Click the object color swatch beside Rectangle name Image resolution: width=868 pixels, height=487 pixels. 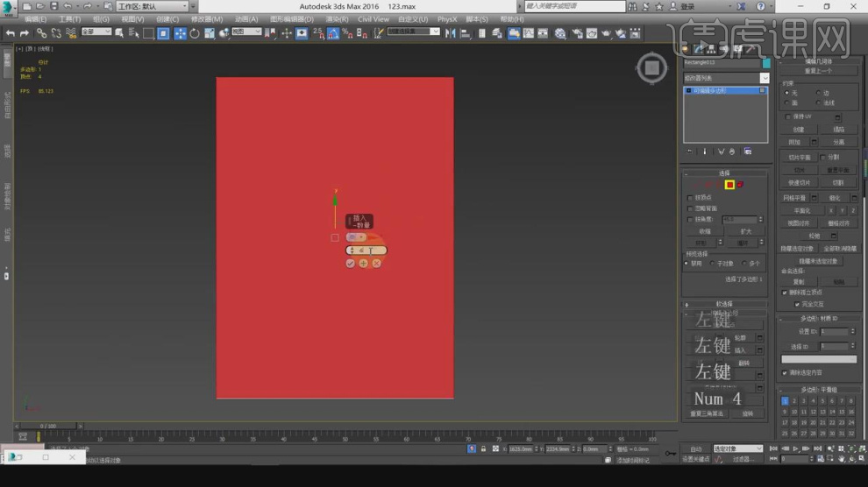click(x=766, y=63)
